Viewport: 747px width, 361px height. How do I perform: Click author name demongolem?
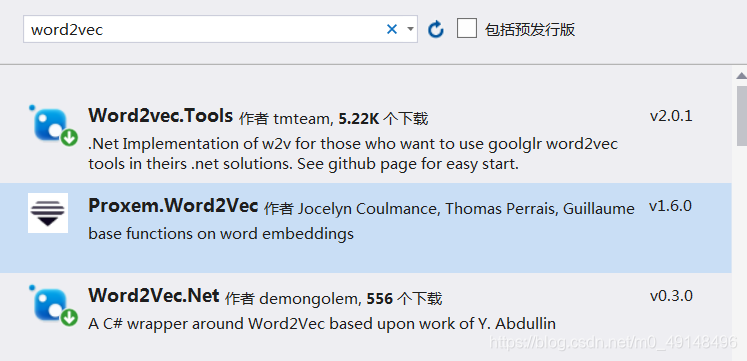coord(310,299)
